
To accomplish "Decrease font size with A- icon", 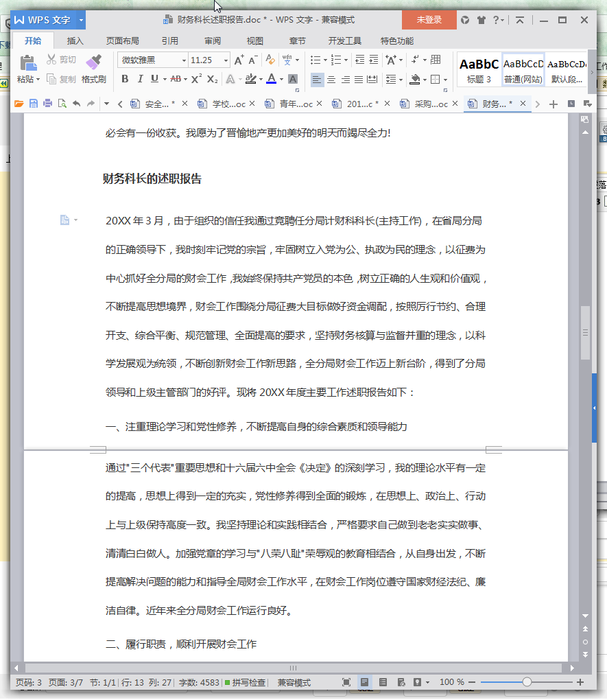I will (x=253, y=60).
